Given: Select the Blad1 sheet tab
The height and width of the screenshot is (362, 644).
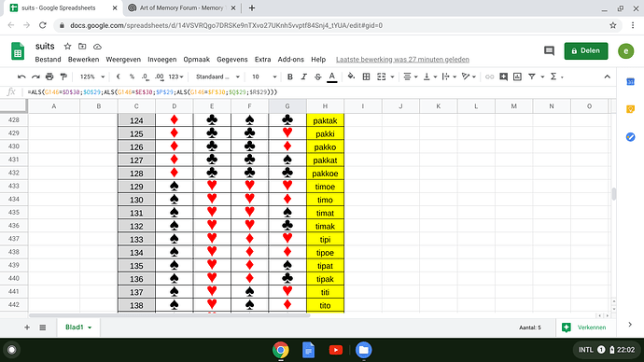Looking at the screenshot, I should (78, 327).
